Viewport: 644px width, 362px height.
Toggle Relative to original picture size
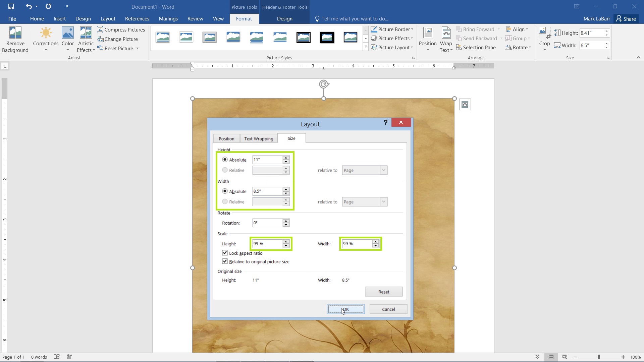(225, 261)
